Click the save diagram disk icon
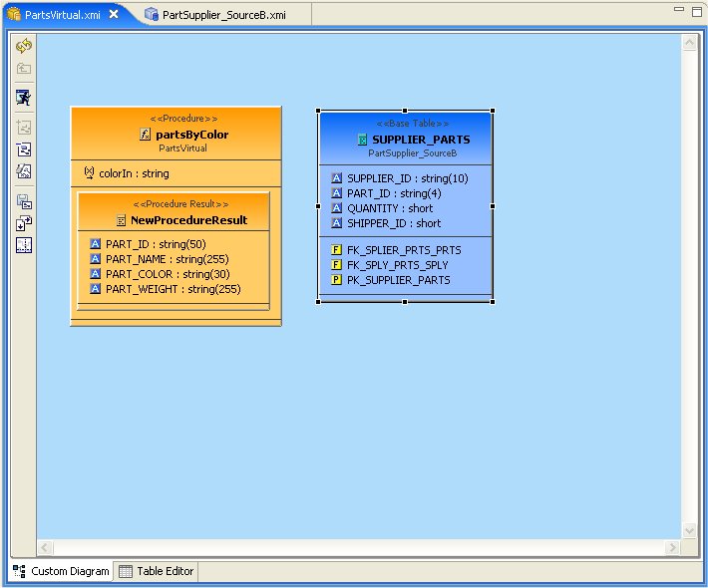The width and height of the screenshot is (708, 588). pyautogui.click(x=24, y=201)
